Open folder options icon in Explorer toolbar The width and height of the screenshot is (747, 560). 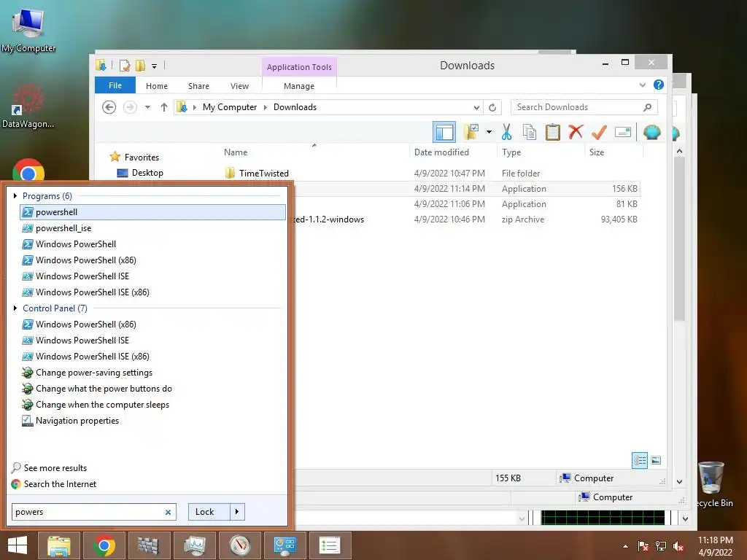471,132
